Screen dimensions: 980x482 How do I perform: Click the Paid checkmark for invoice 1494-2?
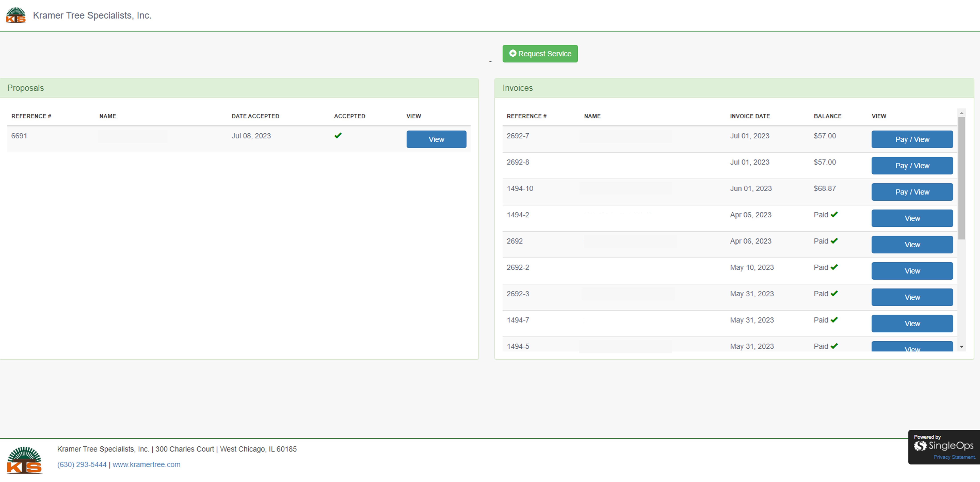834,214
